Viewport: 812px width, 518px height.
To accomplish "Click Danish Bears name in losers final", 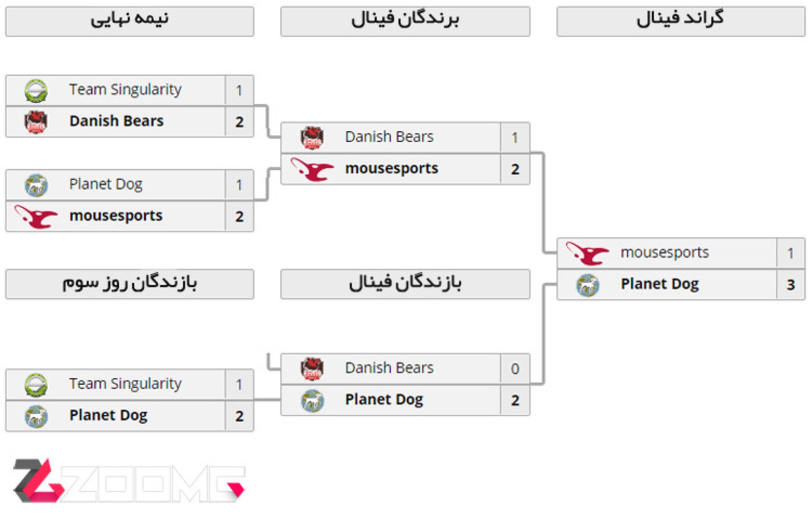I will click(x=389, y=368).
